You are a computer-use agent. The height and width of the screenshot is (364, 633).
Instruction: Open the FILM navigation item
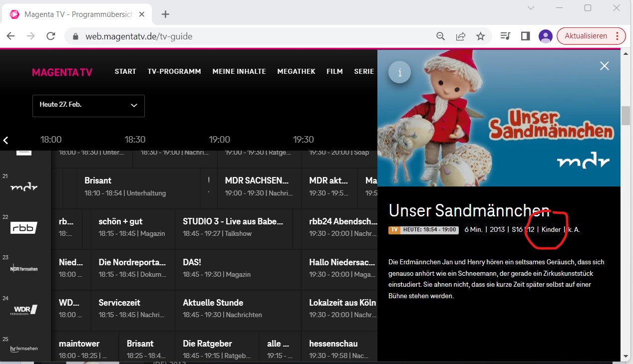click(x=334, y=71)
